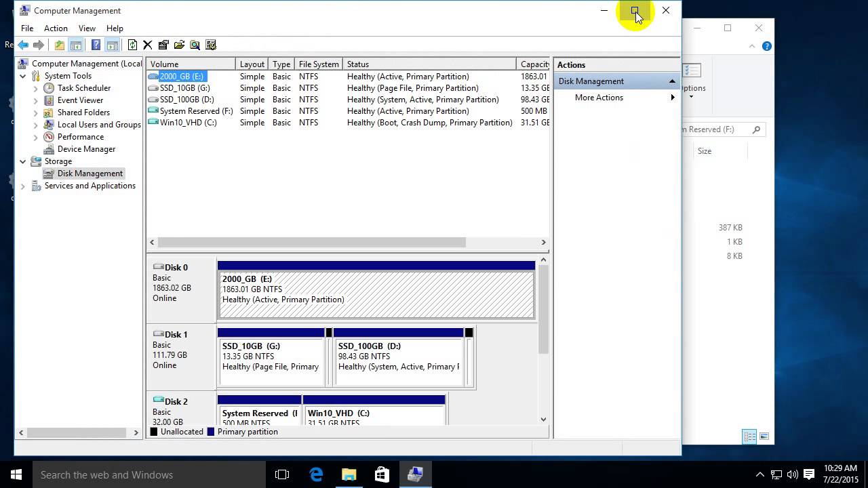Collapse the Storage tree node

(23, 161)
